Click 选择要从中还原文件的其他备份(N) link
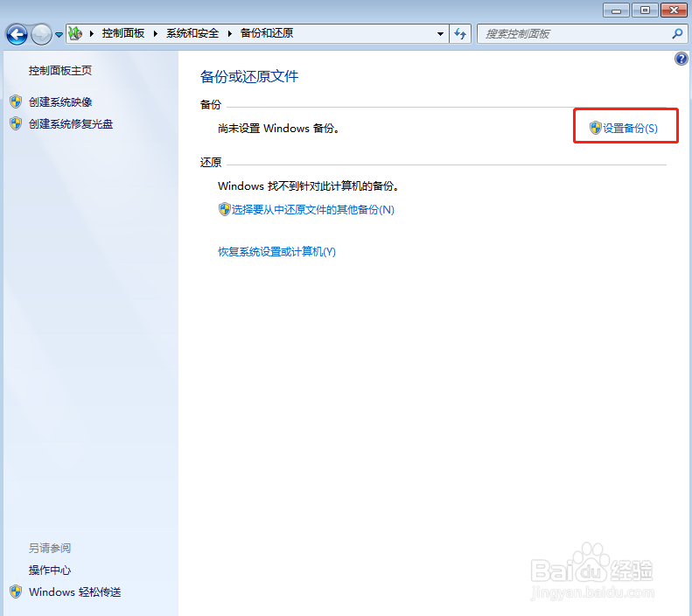The image size is (692, 616). [x=312, y=210]
